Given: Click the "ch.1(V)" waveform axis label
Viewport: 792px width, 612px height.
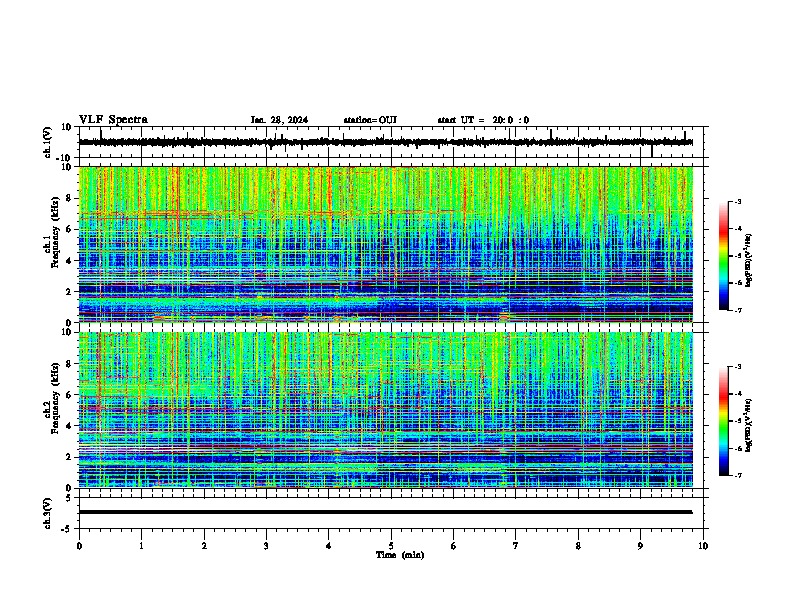Looking at the screenshot, I should tap(48, 142).
